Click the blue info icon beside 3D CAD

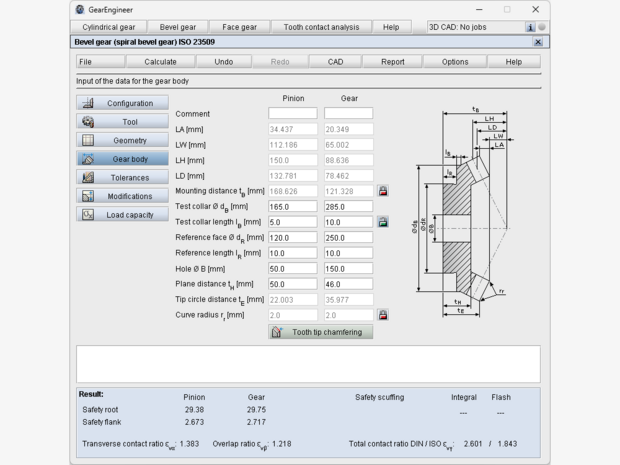coord(531,27)
